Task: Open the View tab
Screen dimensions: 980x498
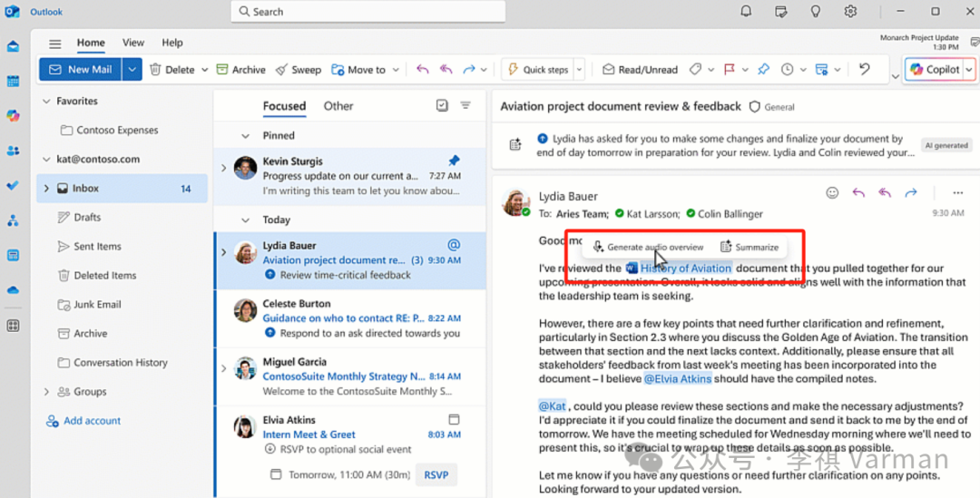Action: 133,43
